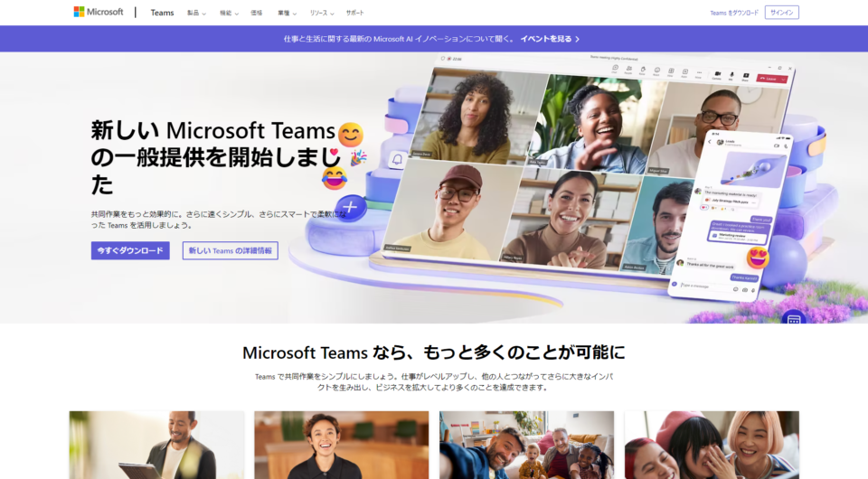Image resolution: width=868 pixels, height=479 pixels.
Task: Click the back arrow in phone chat
Action: point(710,142)
